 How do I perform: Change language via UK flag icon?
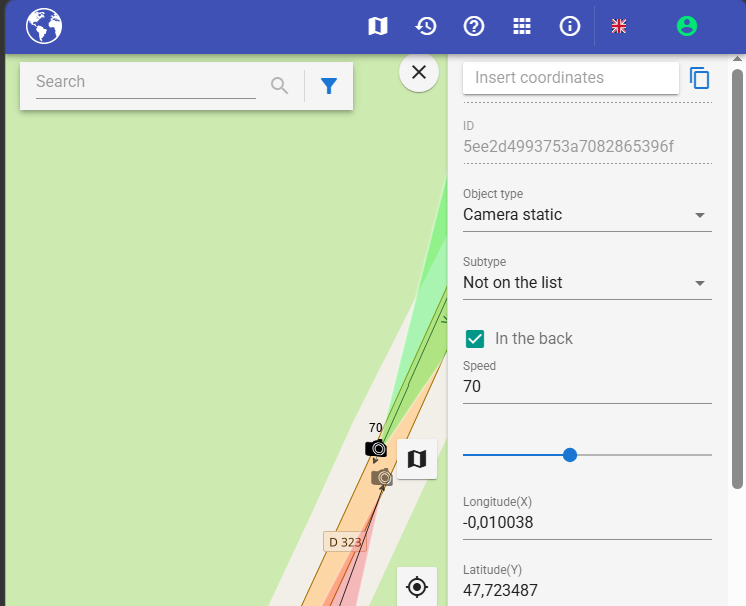(x=619, y=26)
